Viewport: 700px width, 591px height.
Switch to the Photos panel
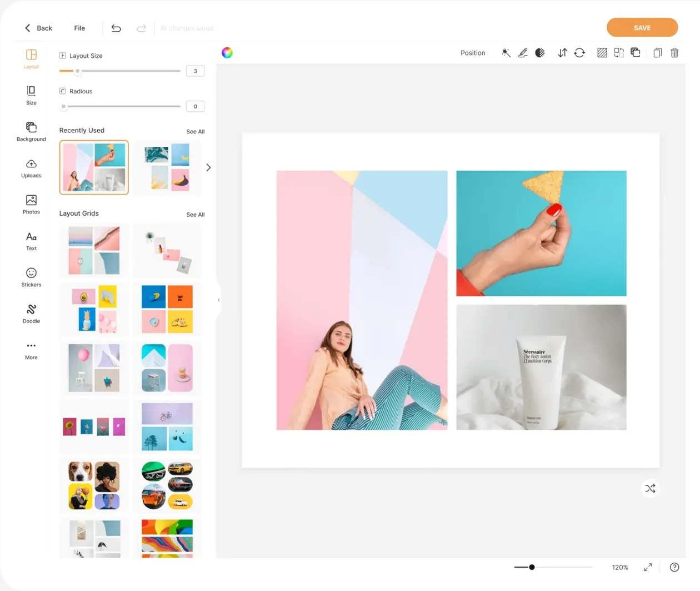(31, 204)
